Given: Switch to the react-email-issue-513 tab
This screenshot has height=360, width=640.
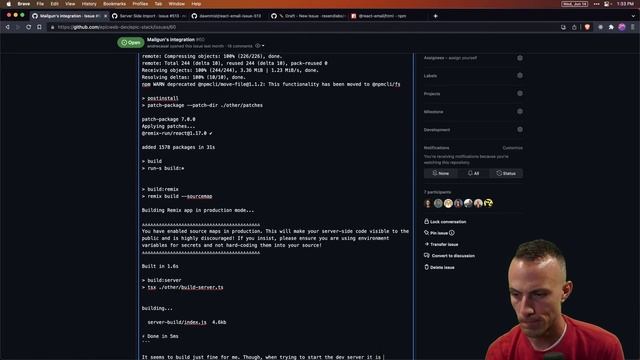Looking at the screenshot, I should point(229,16).
